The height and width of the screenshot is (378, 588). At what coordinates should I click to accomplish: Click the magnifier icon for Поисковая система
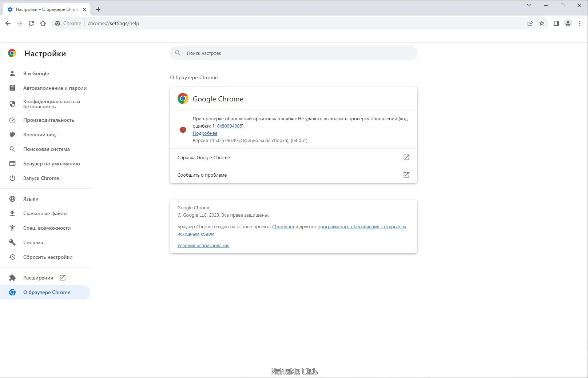pos(12,149)
